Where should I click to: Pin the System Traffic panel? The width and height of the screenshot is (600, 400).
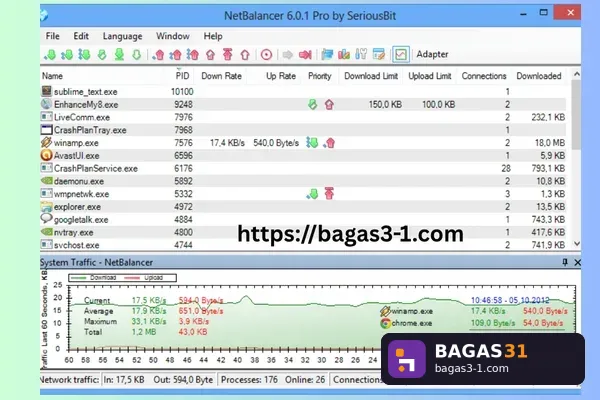tap(565, 262)
